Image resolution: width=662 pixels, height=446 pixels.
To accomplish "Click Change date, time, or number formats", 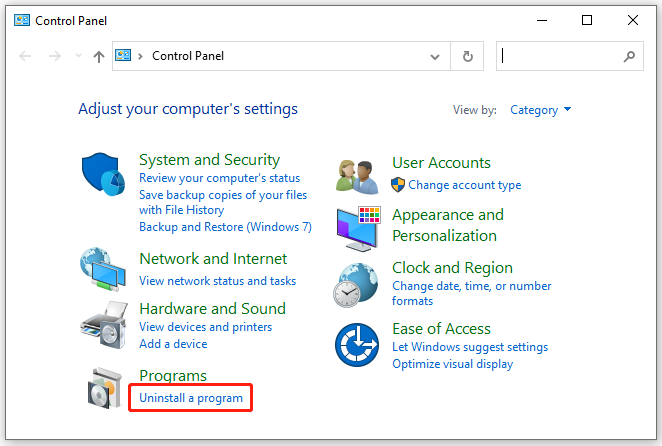I will [x=472, y=293].
